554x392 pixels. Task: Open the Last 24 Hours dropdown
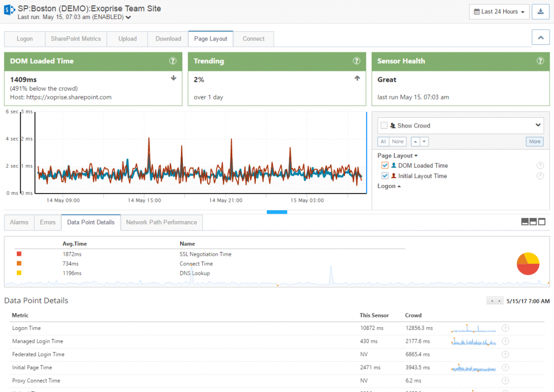click(x=498, y=11)
